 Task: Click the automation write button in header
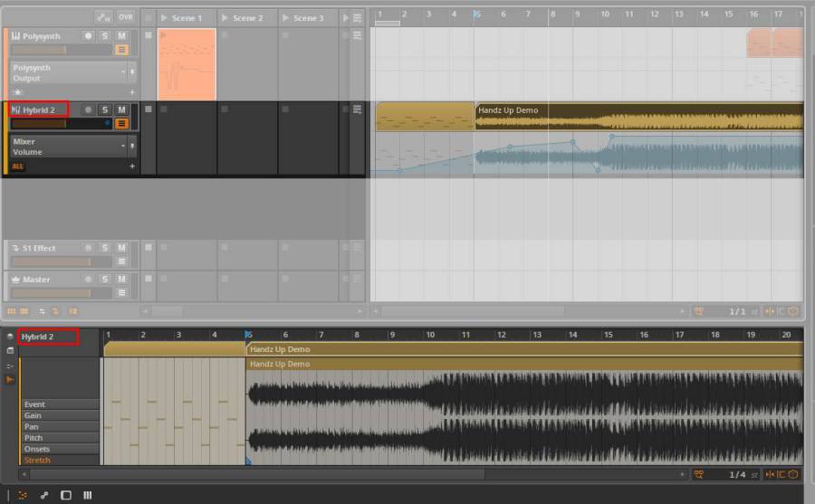tap(104, 17)
